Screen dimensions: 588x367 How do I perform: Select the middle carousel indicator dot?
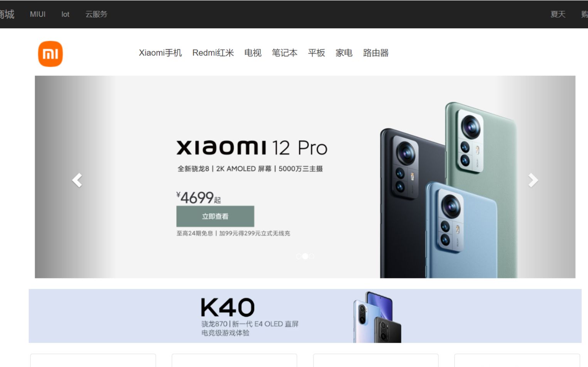(x=305, y=256)
